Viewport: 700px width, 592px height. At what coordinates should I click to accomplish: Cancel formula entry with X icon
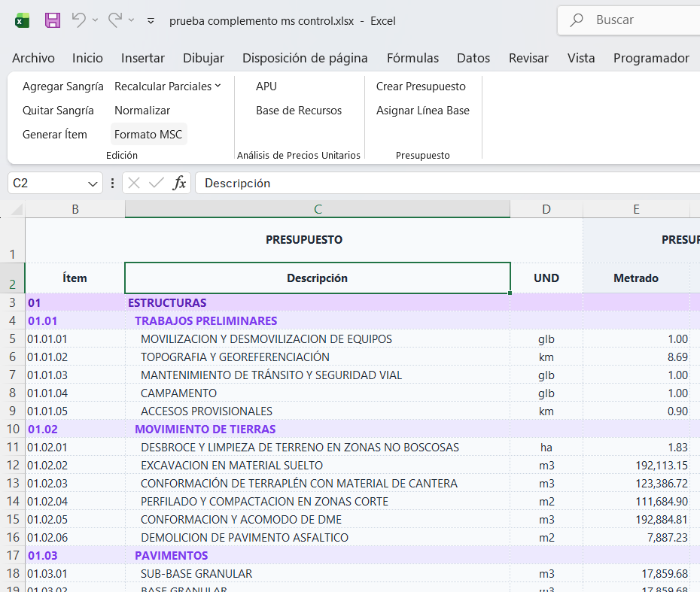[134, 183]
